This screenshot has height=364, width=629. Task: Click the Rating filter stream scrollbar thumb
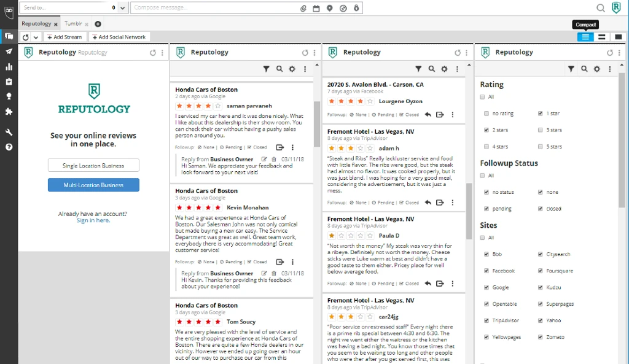click(x=622, y=141)
